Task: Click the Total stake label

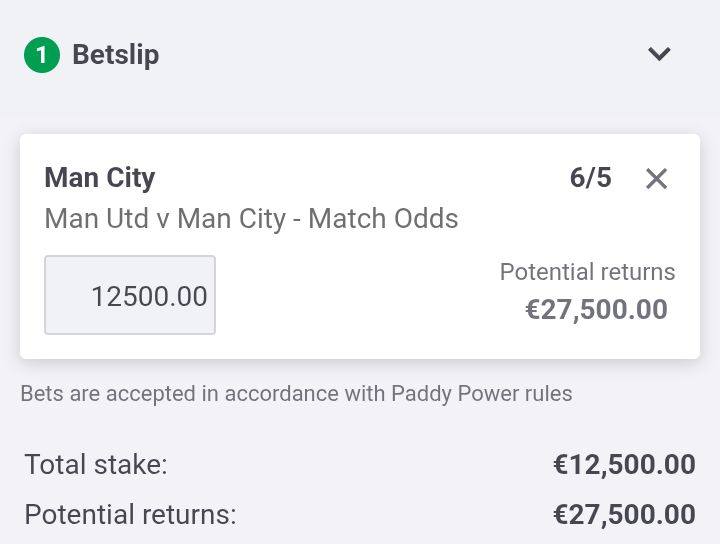Action: pos(96,464)
